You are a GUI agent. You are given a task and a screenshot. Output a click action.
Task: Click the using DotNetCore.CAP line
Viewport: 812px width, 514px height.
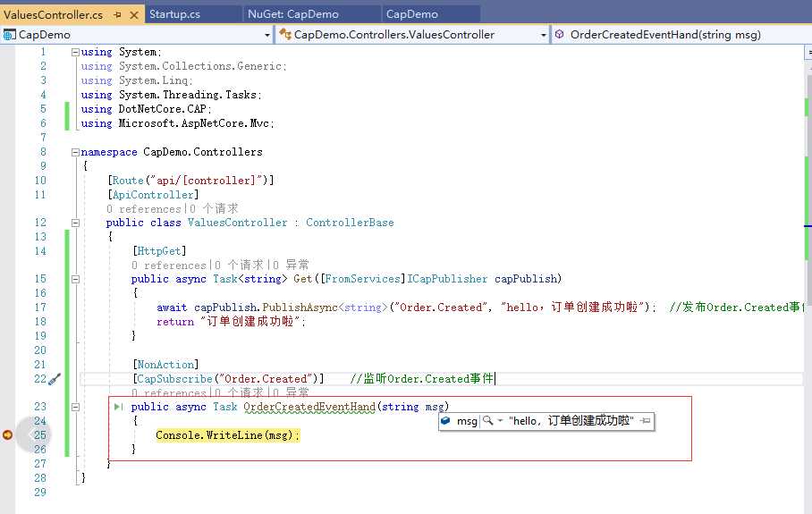(x=146, y=109)
